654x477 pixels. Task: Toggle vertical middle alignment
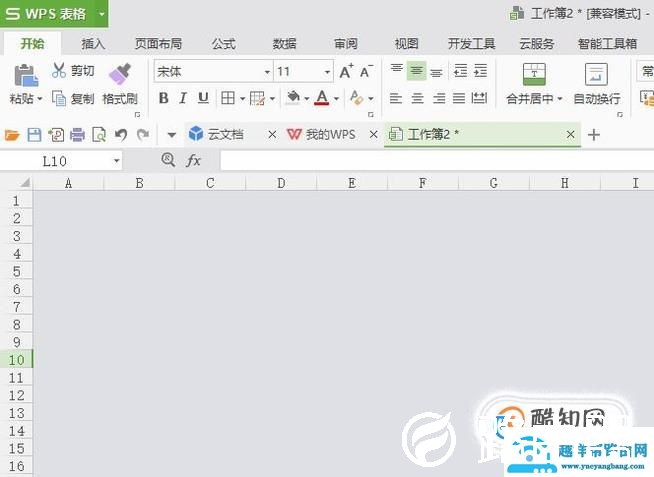point(416,71)
